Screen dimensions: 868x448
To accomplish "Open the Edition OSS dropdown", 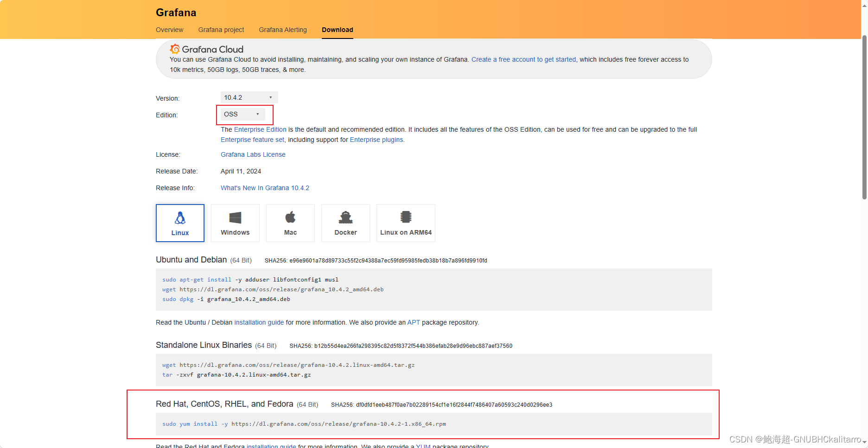I will (x=243, y=114).
